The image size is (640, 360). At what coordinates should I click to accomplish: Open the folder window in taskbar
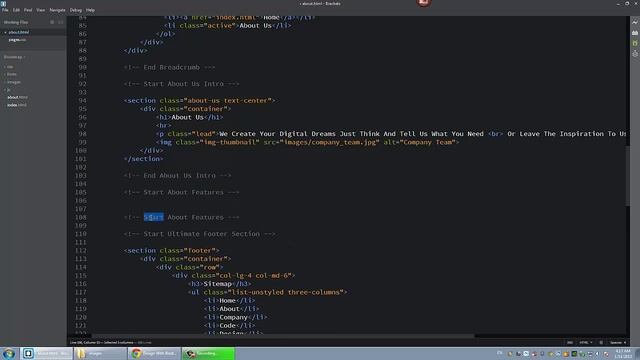pos(100,353)
